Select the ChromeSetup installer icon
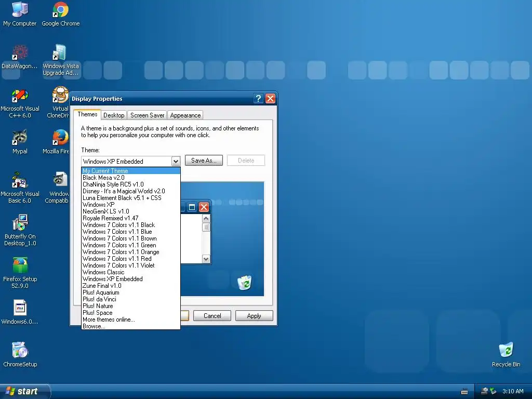This screenshot has height=399, width=532. tap(20, 355)
